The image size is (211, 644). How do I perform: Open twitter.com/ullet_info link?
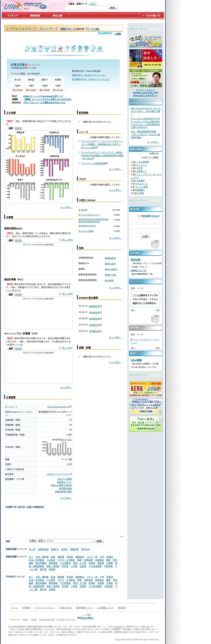(x=145, y=93)
